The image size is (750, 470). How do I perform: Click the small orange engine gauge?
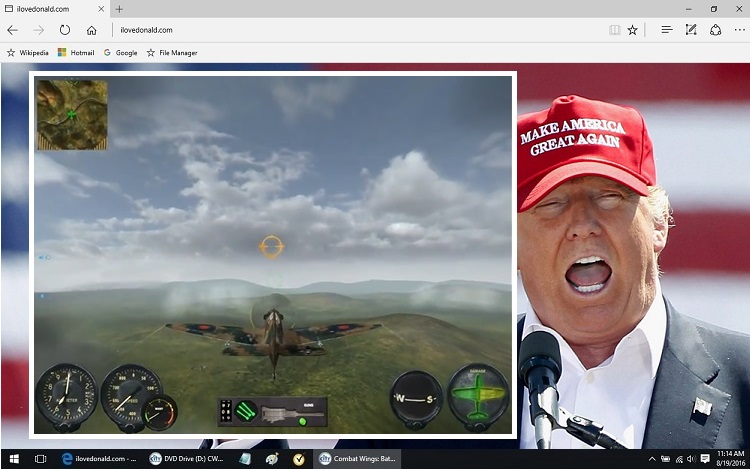point(160,411)
